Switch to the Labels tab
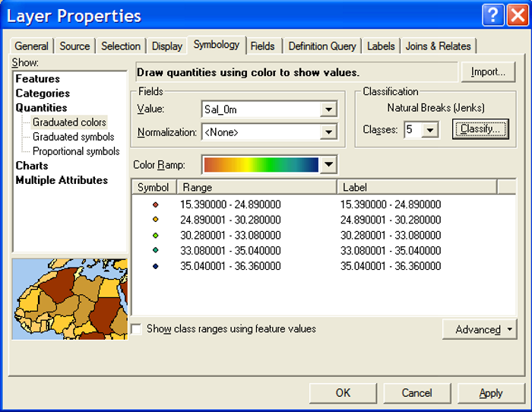532x412 pixels. click(x=381, y=46)
